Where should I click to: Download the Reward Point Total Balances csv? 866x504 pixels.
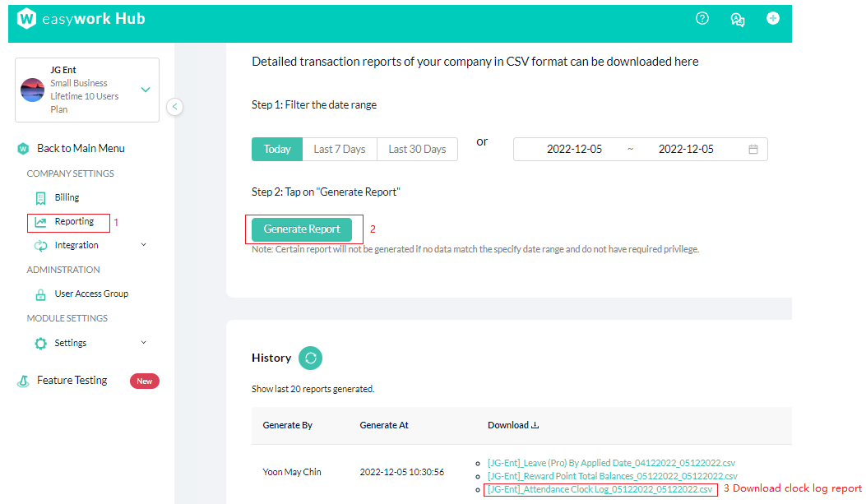pyautogui.click(x=613, y=476)
